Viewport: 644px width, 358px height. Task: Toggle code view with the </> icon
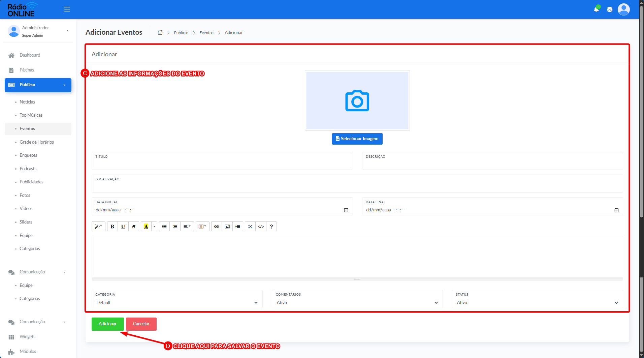[x=261, y=227]
